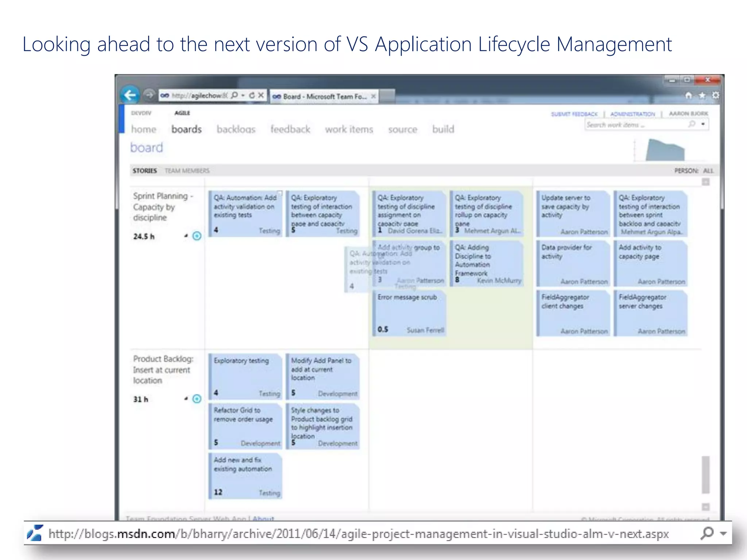The height and width of the screenshot is (560, 747).
Task: Switch to the STORIES view tab
Action: pos(145,171)
